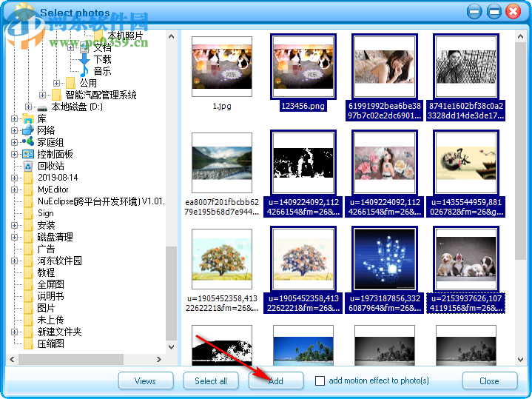Select the landscape photo ea8007f201fbcbb62
This screenshot has height=399, width=532.
[222, 163]
